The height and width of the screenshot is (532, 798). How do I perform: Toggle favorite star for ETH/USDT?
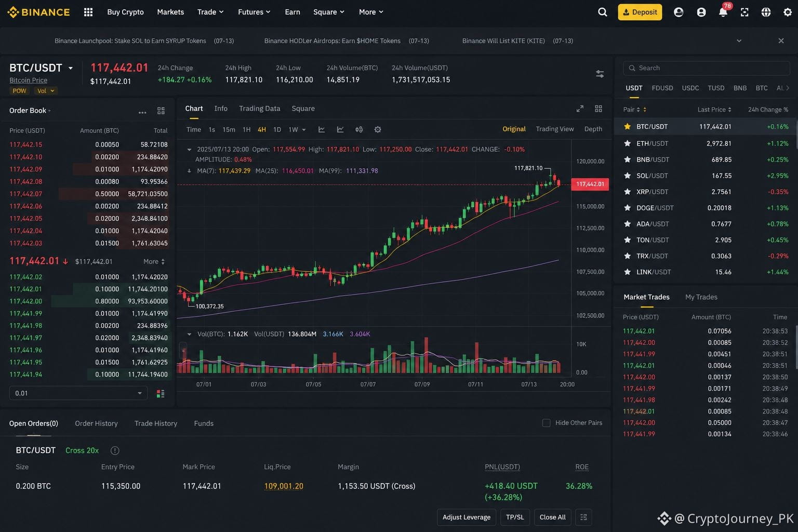(628, 143)
